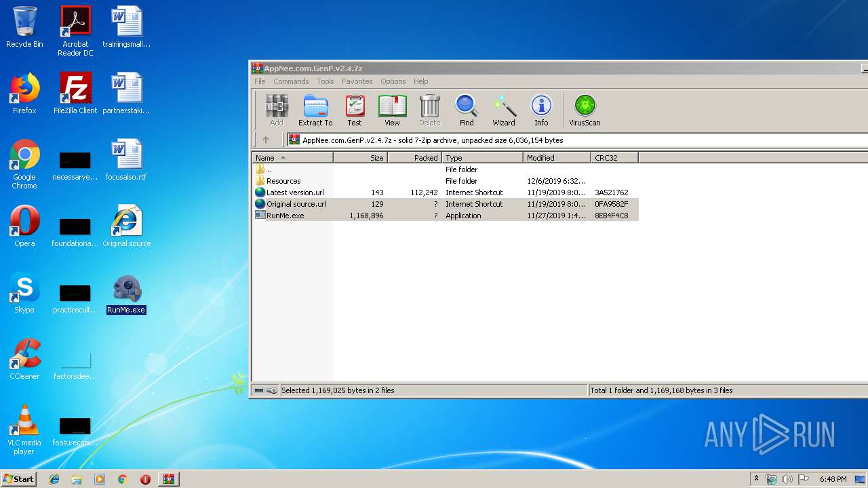Click the WinRAR title bar icon
The width and height of the screenshot is (868, 488).
tap(257, 68)
